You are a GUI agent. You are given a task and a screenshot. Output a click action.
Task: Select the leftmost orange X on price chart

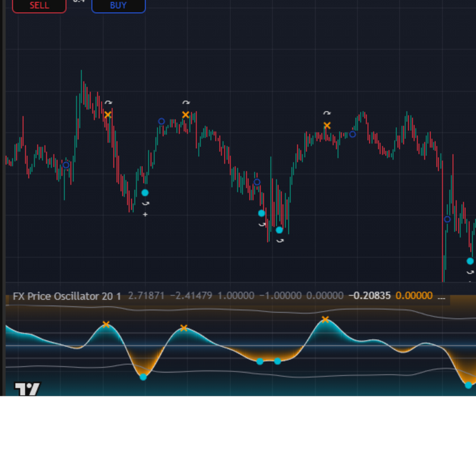(x=108, y=115)
